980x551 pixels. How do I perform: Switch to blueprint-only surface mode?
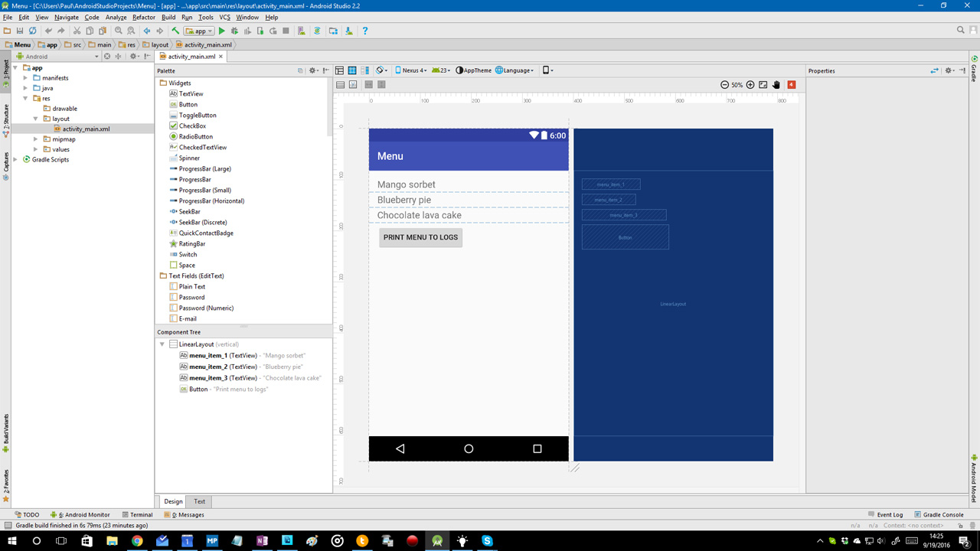pos(351,70)
